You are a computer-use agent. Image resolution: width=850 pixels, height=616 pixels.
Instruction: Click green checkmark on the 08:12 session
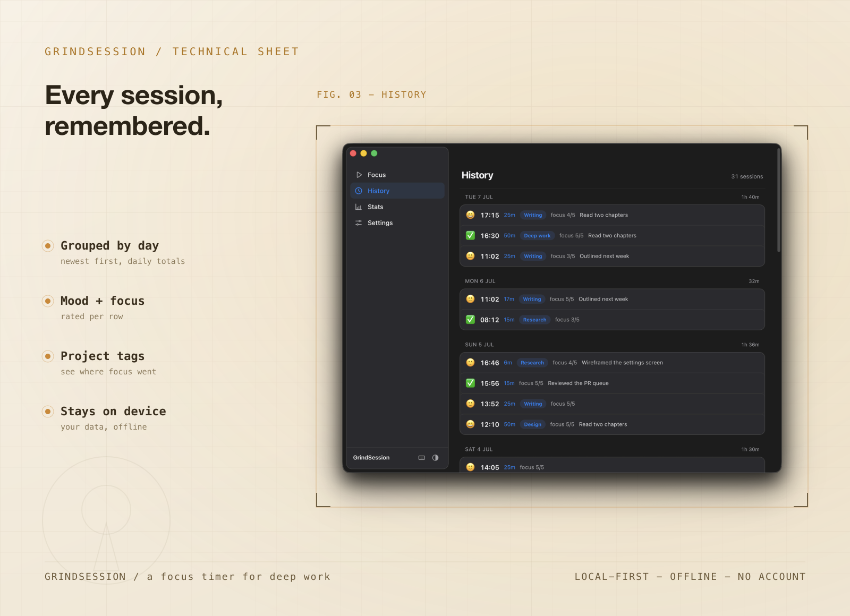pyautogui.click(x=470, y=320)
